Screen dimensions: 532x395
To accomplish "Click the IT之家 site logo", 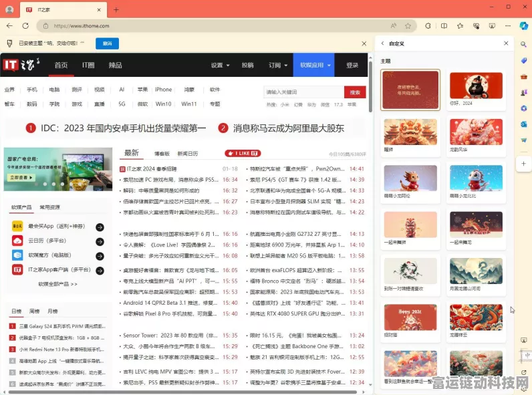I will pyautogui.click(x=21, y=64).
